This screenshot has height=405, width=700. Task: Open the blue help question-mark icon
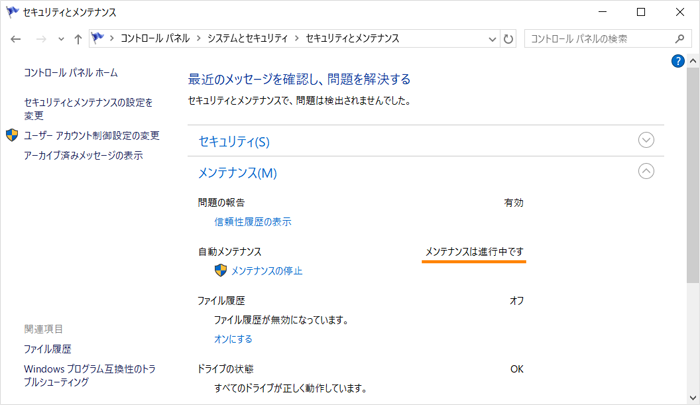678,61
